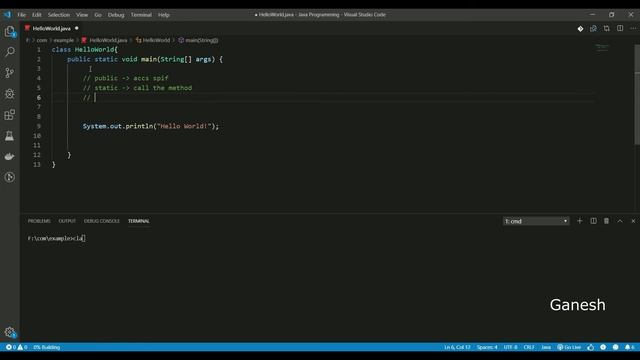The height and width of the screenshot is (360, 640).
Task: Create a new terminal with plus icon
Action: point(580,221)
